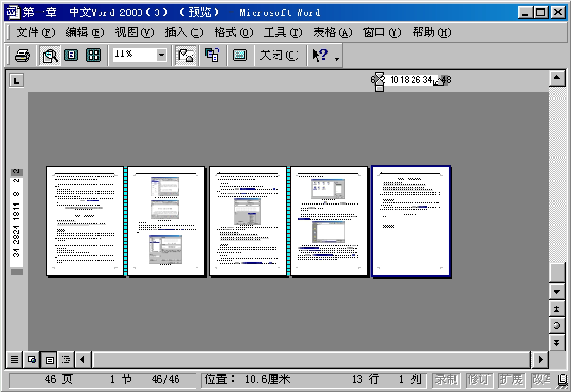
Task: Open the 格式(O) menu
Action: (x=234, y=32)
